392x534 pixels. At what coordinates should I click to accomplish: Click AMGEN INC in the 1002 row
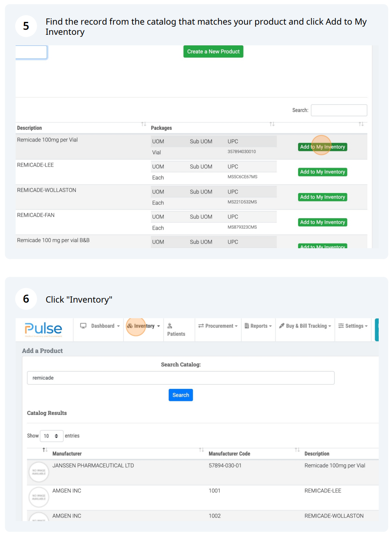pyautogui.click(x=67, y=516)
